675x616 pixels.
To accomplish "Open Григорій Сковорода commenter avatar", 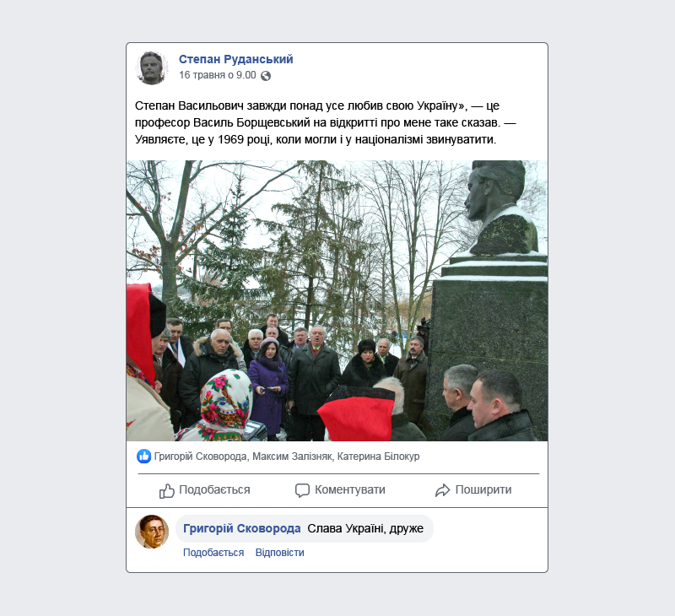I will coord(152,532).
